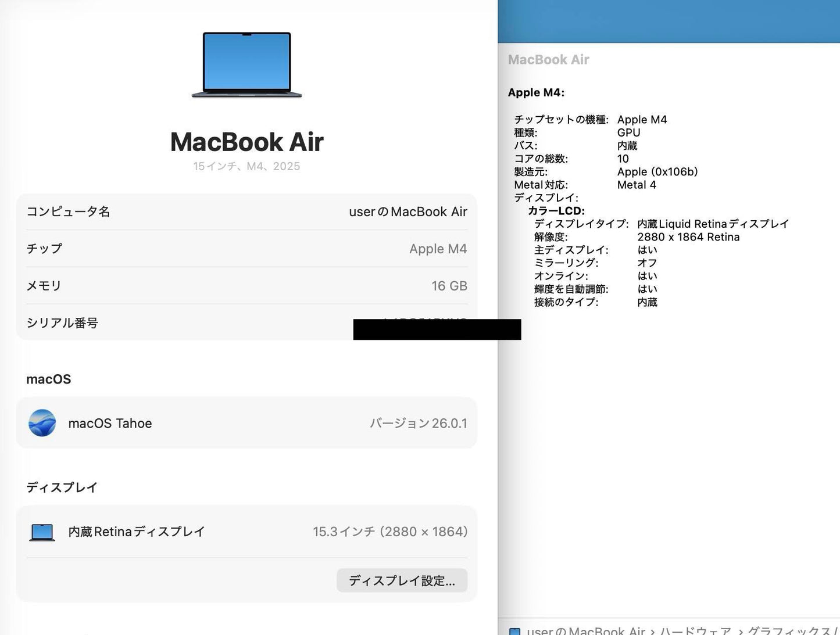Click the 主ディスプレイ はい value
The image size is (840, 635).
tap(646, 250)
